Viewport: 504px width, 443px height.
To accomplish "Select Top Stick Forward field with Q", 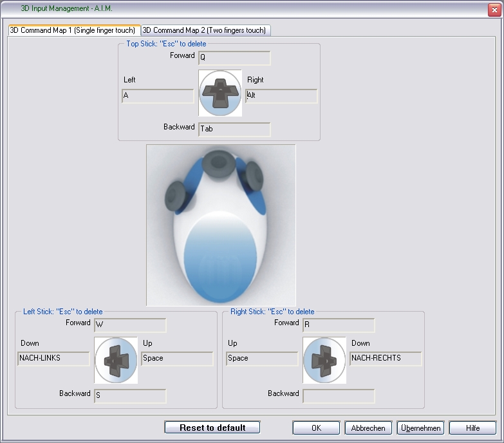I will point(234,58).
